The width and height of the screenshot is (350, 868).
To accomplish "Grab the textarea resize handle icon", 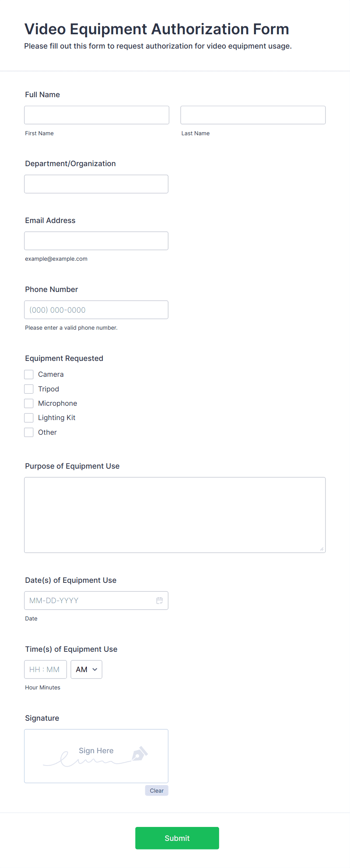I will pyautogui.click(x=322, y=549).
